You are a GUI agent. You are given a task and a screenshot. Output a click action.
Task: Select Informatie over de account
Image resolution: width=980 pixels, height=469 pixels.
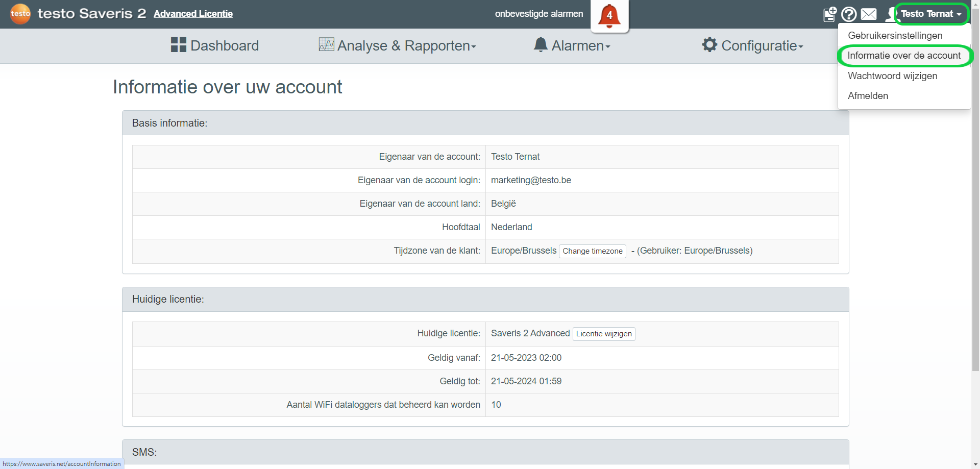904,55
